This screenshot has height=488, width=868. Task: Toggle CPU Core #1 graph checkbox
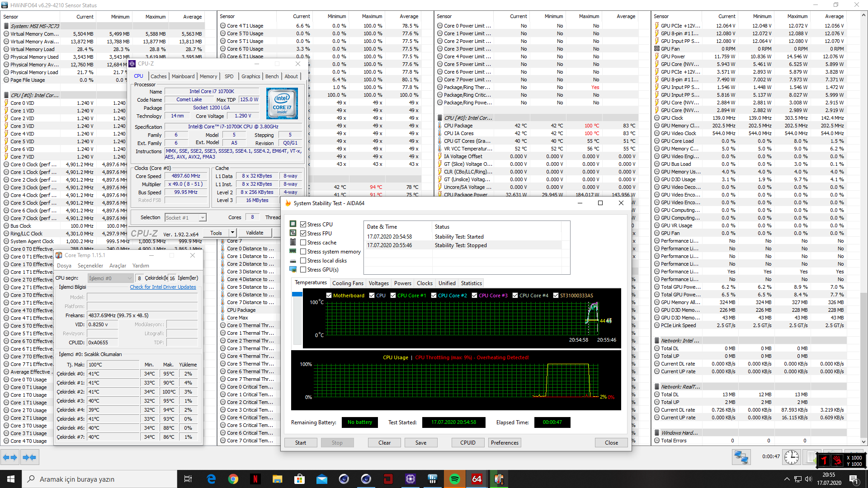pyautogui.click(x=393, y=296)
